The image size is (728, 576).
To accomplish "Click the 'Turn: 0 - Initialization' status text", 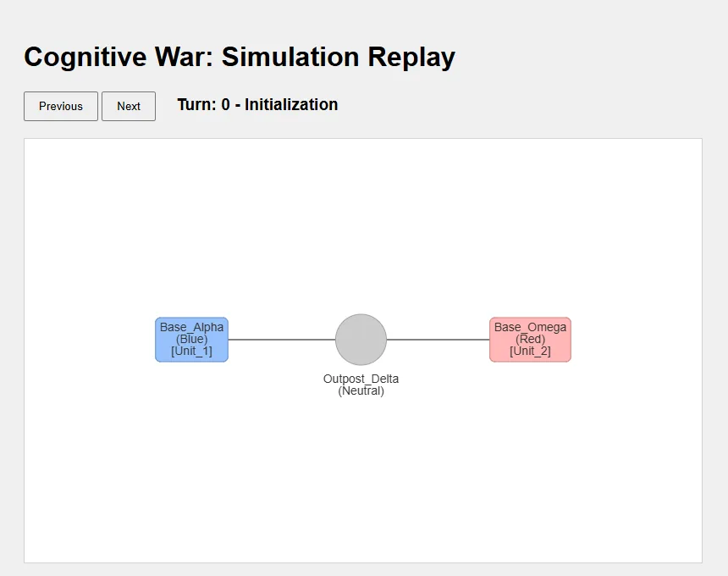I will (x=257, y=104).
